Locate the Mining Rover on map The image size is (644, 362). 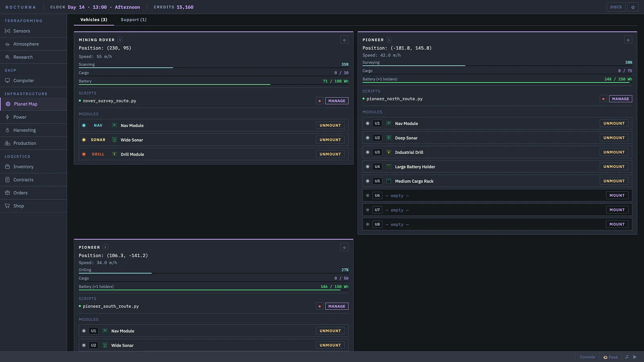click(x=344, y=40)
